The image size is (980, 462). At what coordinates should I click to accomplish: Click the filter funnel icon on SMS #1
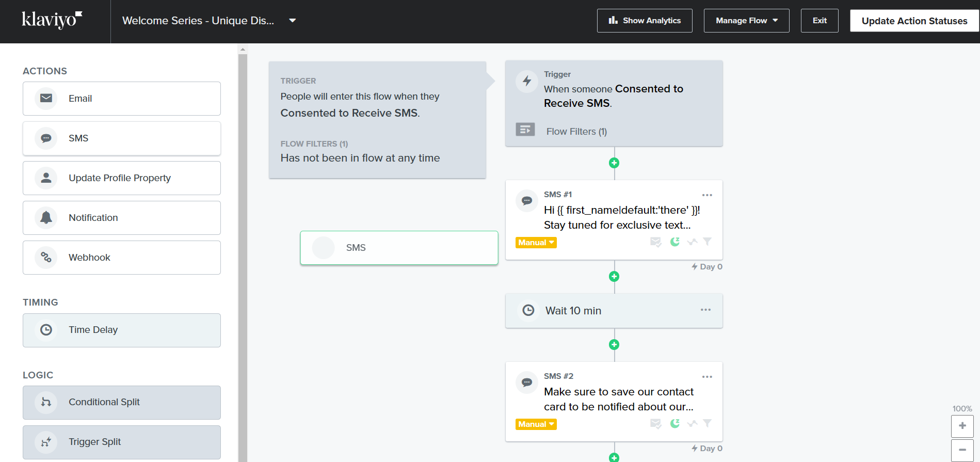tap(708, 241)
